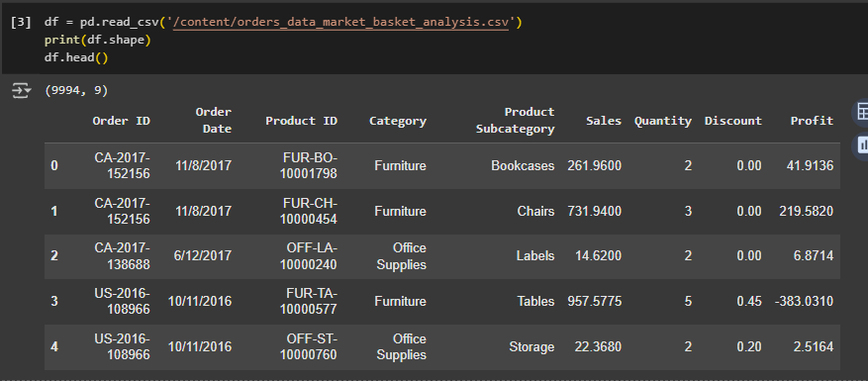Click row index 4
This screenshot has width=868, height=381.
(53, 346)
